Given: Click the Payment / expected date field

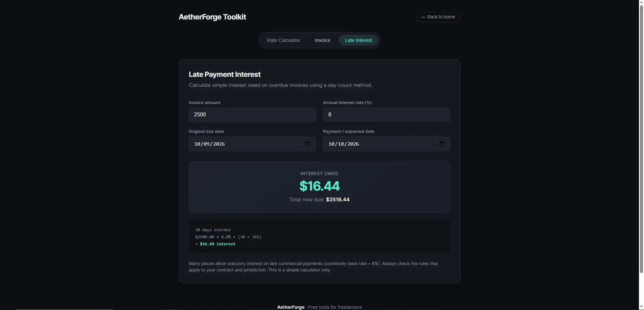Looking at the screenshot, I should pyautogui.click(x=386, y=144).
